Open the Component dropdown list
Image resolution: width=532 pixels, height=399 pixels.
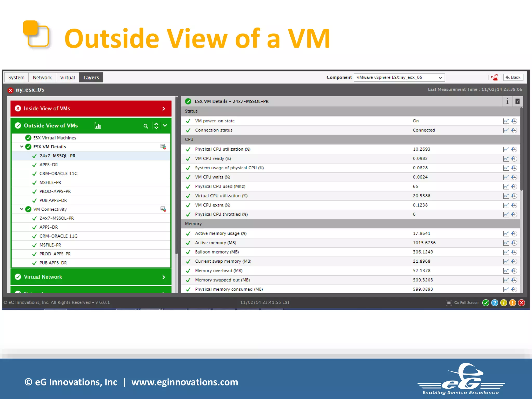point(440,78)
